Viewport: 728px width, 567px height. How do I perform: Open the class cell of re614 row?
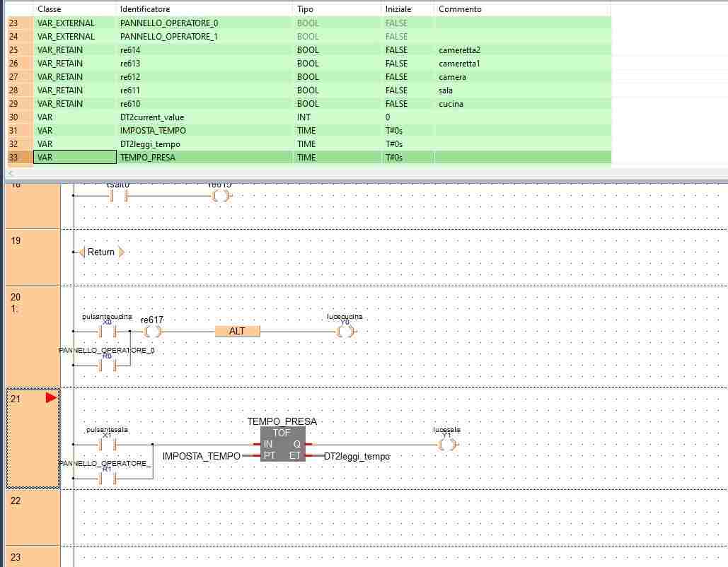coord(74,50)
